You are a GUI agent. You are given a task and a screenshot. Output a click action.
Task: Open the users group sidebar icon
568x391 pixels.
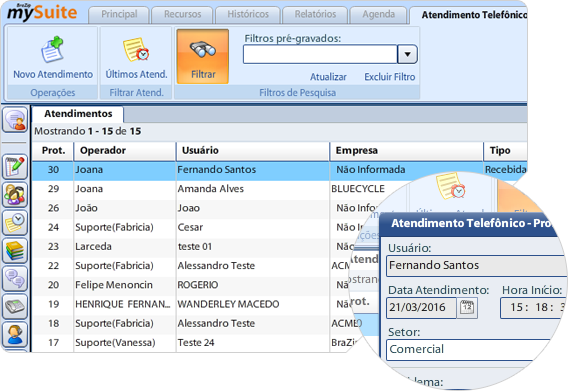point(15,194)
